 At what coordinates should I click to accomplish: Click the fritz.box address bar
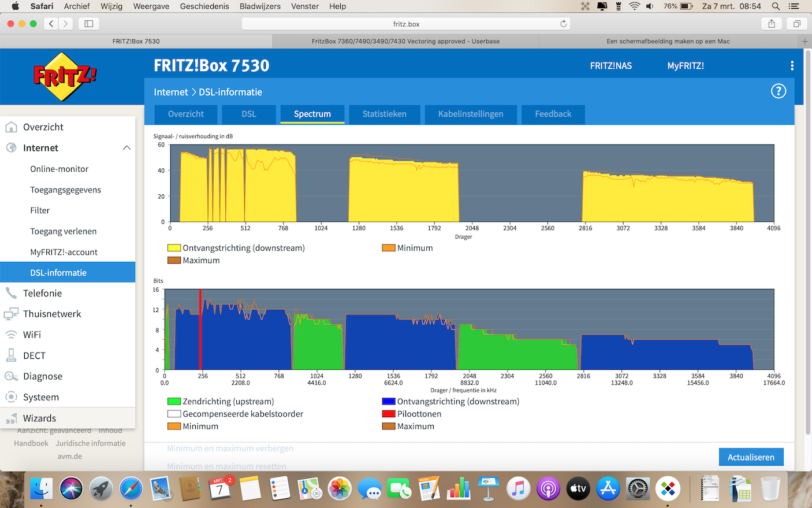pyautogui.click(x=406, y=24)
